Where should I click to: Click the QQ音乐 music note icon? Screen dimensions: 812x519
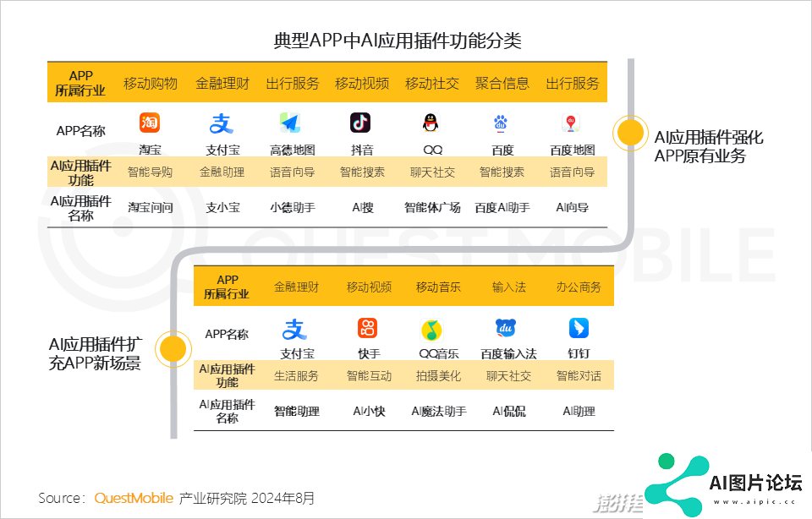[x=432, y=330]
